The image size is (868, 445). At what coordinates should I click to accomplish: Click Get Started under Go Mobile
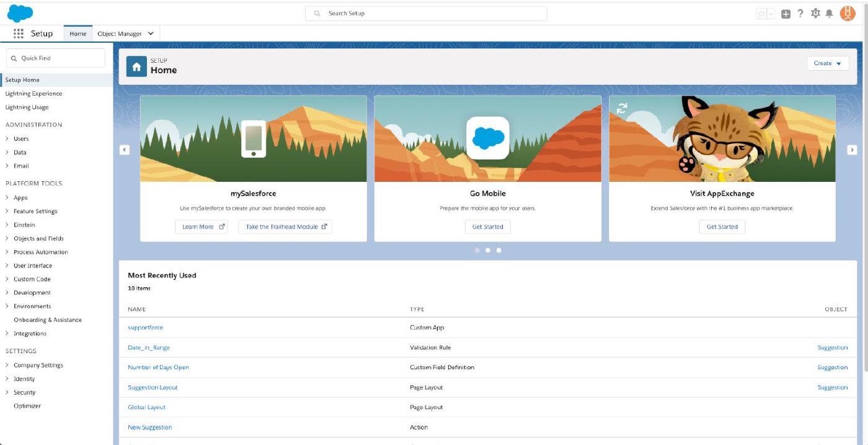coord(487,227)
